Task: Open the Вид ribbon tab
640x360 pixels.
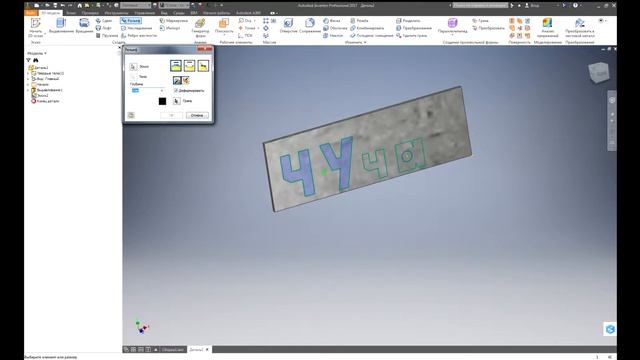Action: 164,13
